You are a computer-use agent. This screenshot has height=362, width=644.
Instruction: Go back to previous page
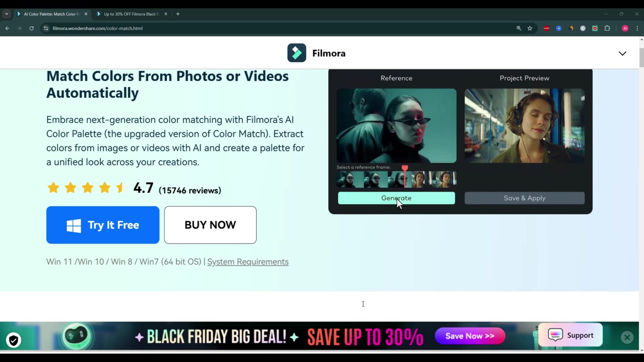(x=7, y=28)
